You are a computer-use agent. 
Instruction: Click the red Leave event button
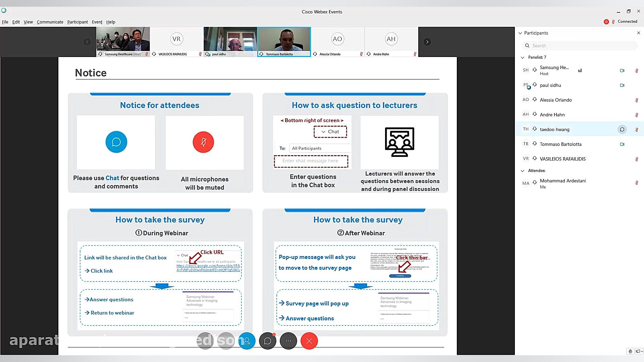point(309,341)
